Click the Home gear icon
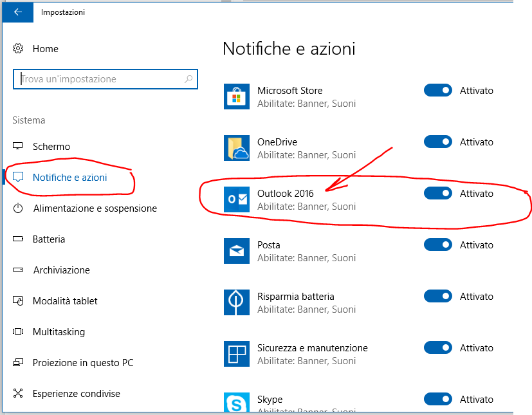532x415 pixels. point(19,49)
